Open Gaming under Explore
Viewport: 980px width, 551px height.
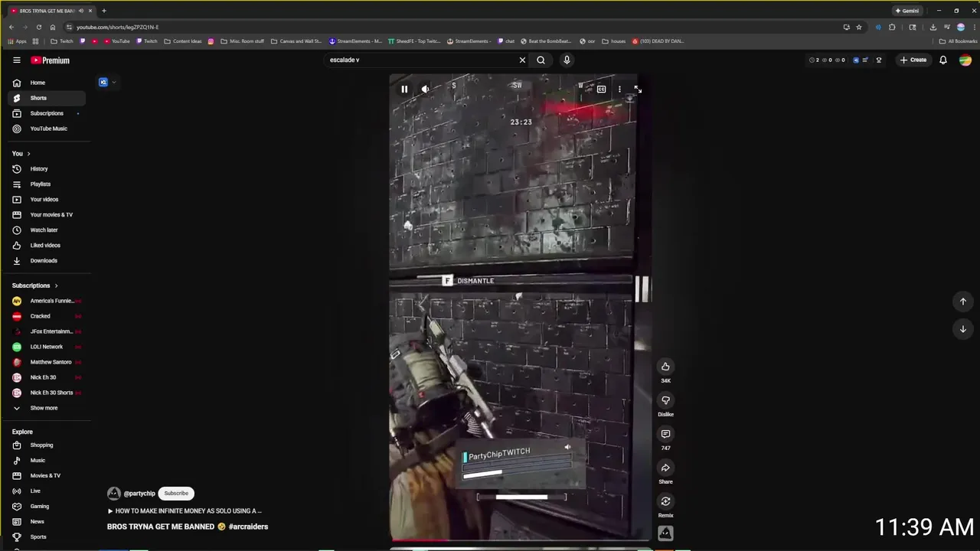pyautogui.click(x=46, y=506)
